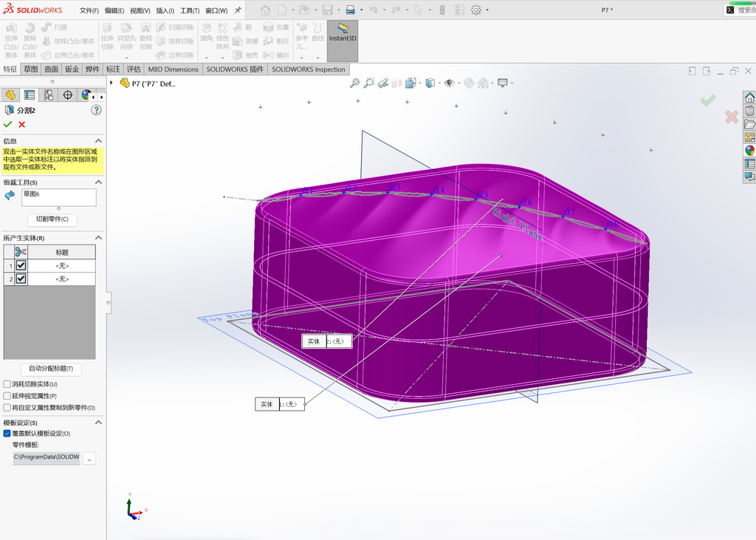Image resolution: width=756 pixels, height=540 pixels.
Task: Uncheck the checkbox in body row 2
Action: (x=21, y=278)
